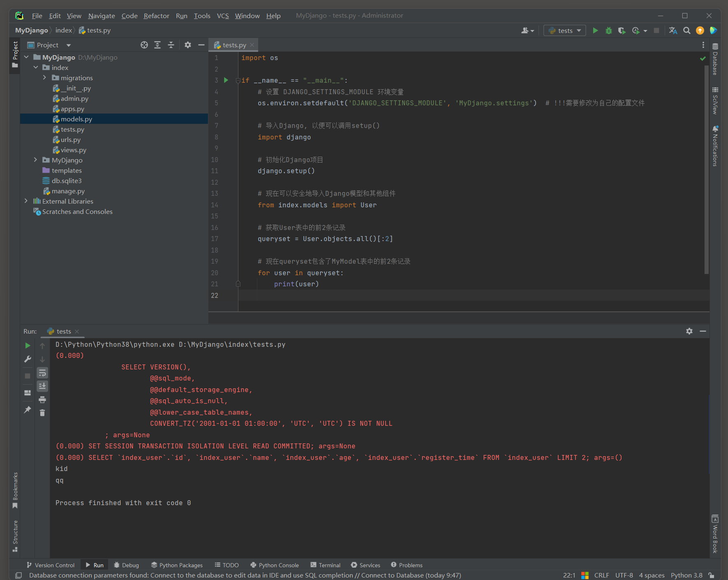The image size is (728, 580).
Task: Pin the Run tab
Action: [x=28, y=410]
